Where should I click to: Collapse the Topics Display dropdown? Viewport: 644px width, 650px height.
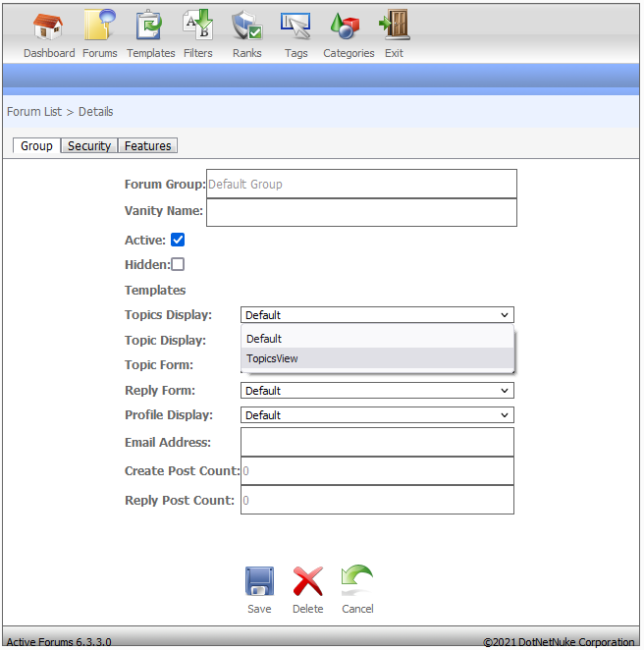click(377, 315)
